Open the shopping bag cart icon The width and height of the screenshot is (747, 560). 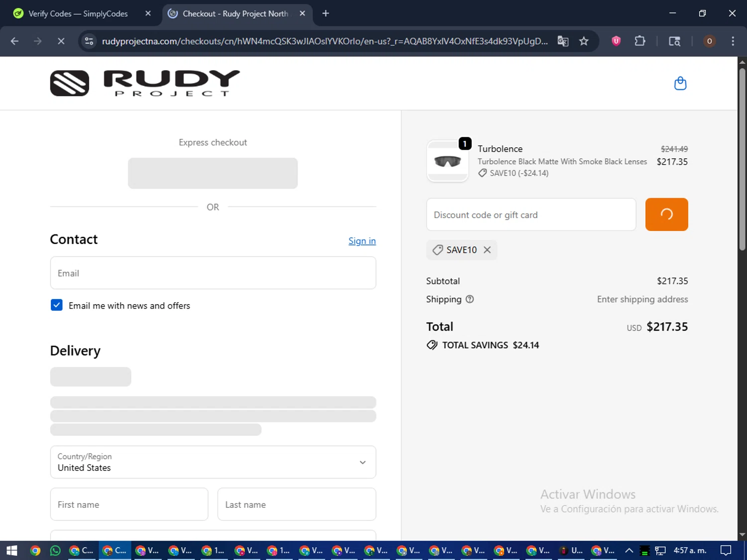point(680,83)
